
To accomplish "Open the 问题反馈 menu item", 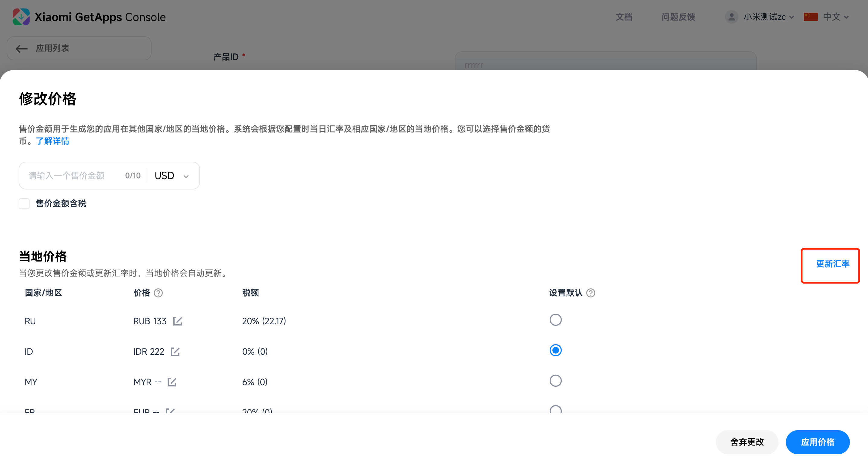I will click(x=678, y=17).
